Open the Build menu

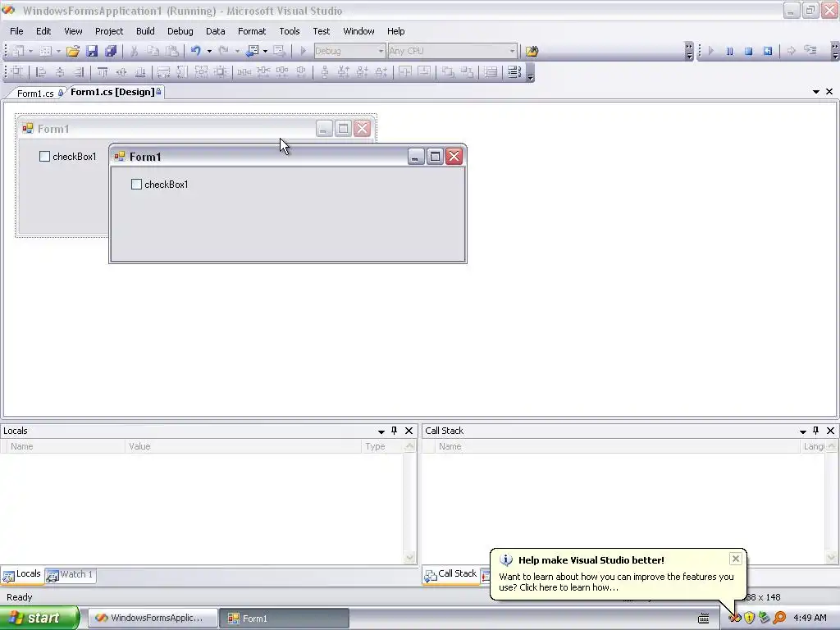click(145, 31)
